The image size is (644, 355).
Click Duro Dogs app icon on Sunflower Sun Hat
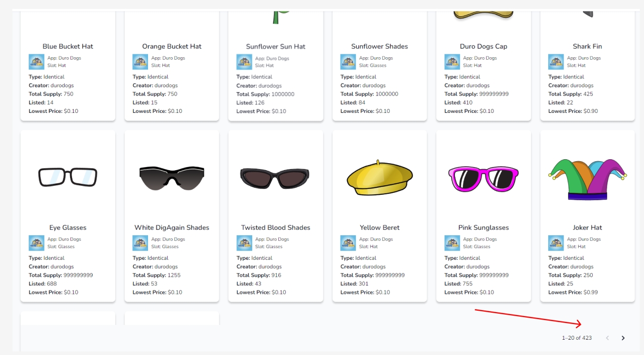coord(244,62)
